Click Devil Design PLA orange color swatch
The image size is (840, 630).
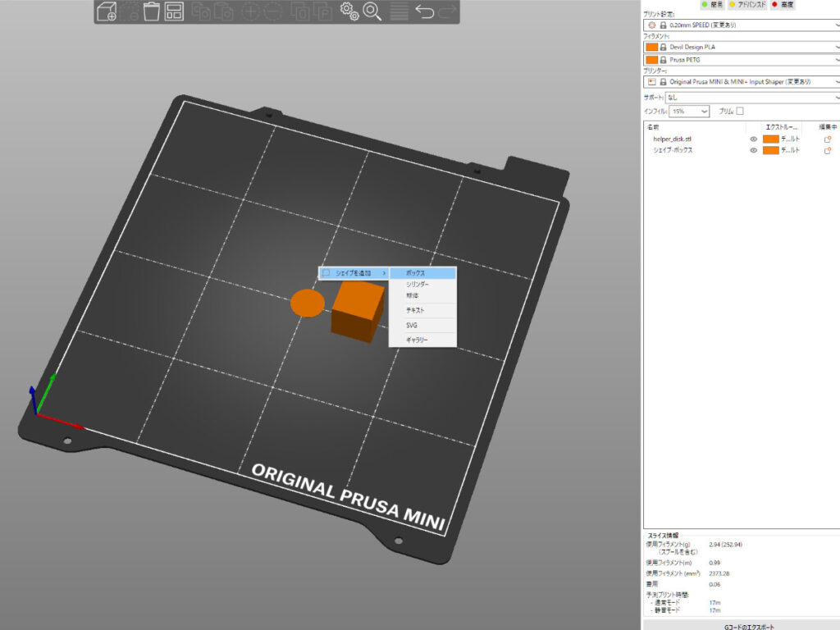(x=652, y=47)
